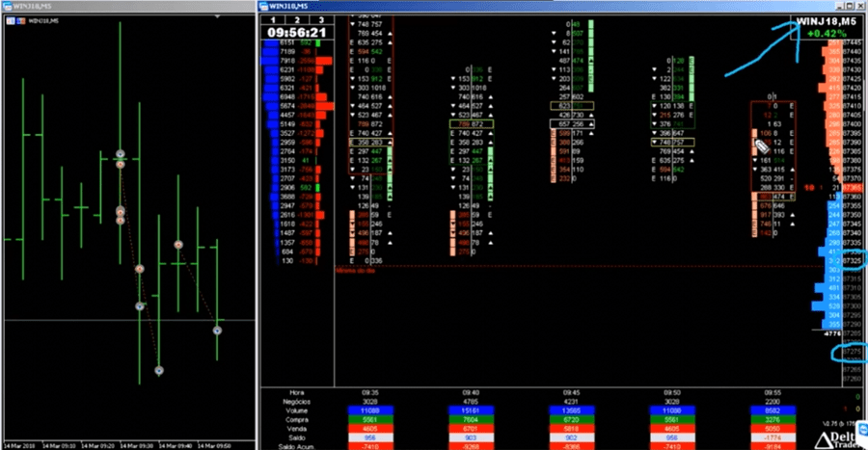Click the WINJ18,M5 +0.42% symbol box
The height and width of the screenshot is (450, 868).
[826, 26]
